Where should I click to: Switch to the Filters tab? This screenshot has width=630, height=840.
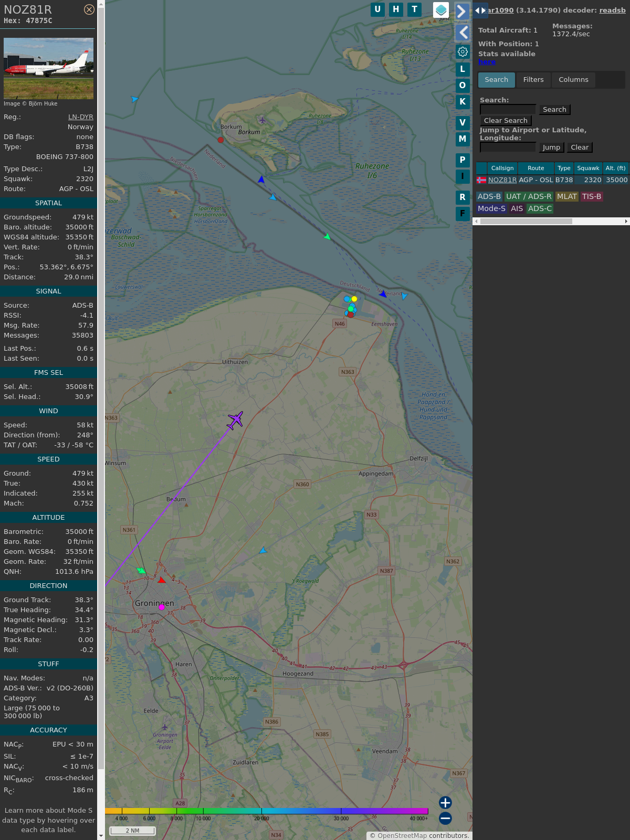(533, 80)
